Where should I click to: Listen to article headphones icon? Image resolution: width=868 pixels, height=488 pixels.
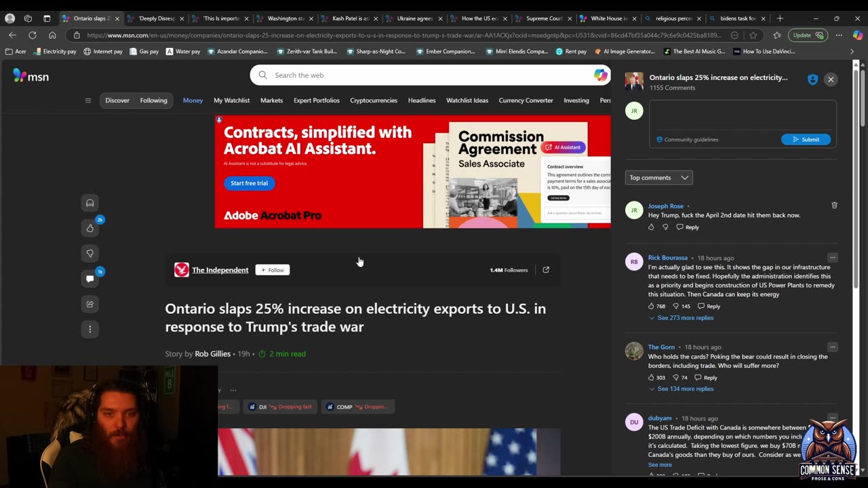pos(90,203)
